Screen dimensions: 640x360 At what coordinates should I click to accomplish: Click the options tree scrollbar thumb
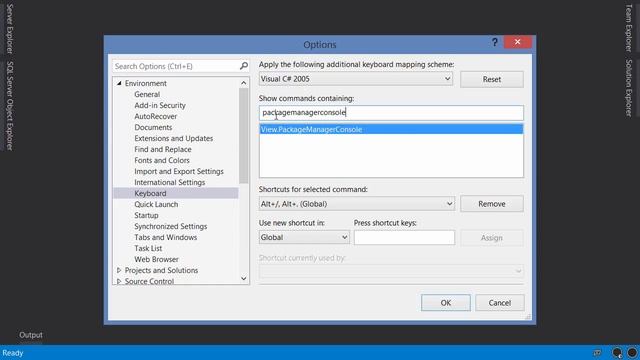[244, 136]
